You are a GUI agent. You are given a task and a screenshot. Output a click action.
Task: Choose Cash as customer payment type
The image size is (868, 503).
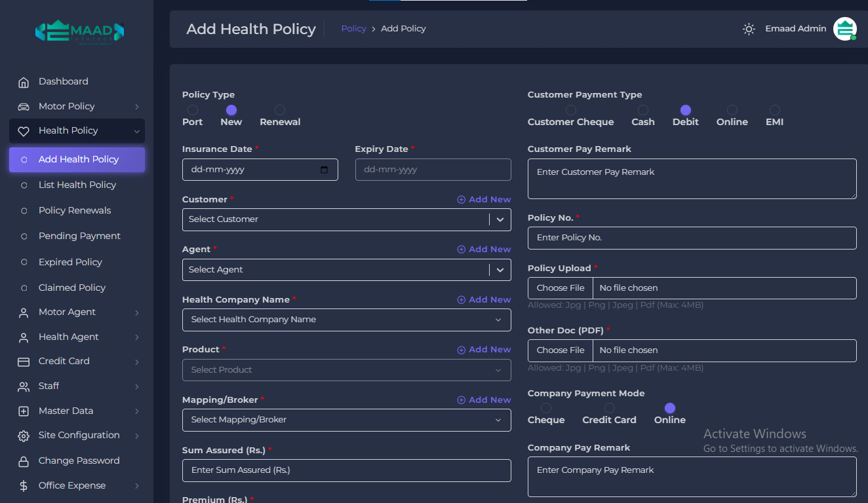coord(643,110)
